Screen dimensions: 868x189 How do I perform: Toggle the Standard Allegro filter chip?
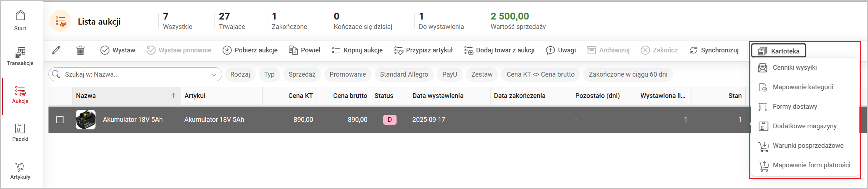tap(404, 74)
